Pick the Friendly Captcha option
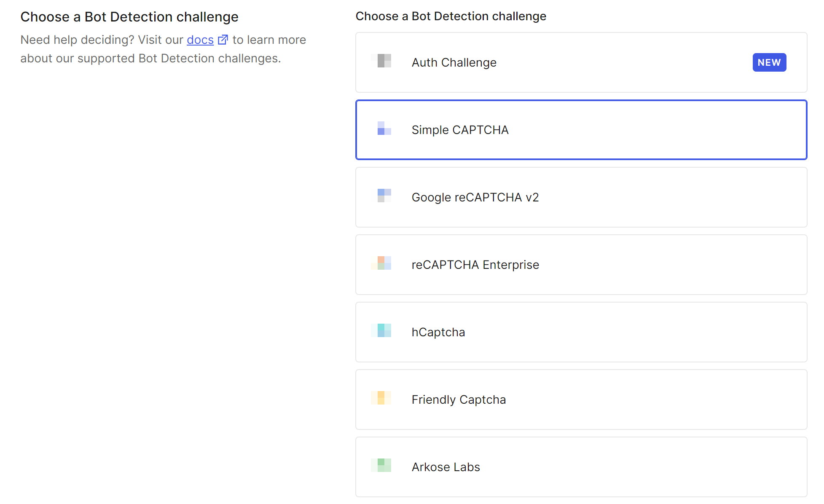The width and height of the screenshot is (824, 504). [632, 399]
